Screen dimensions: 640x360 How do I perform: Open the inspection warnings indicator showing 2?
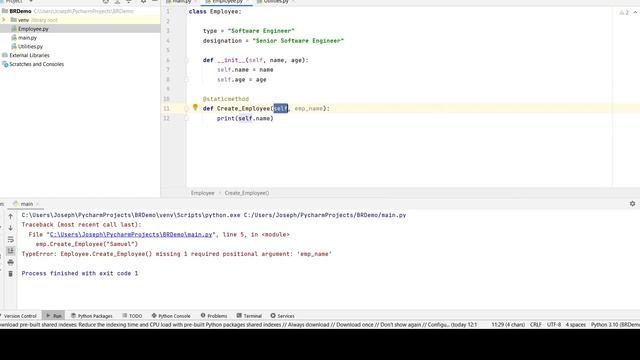(x=624, y=13)
